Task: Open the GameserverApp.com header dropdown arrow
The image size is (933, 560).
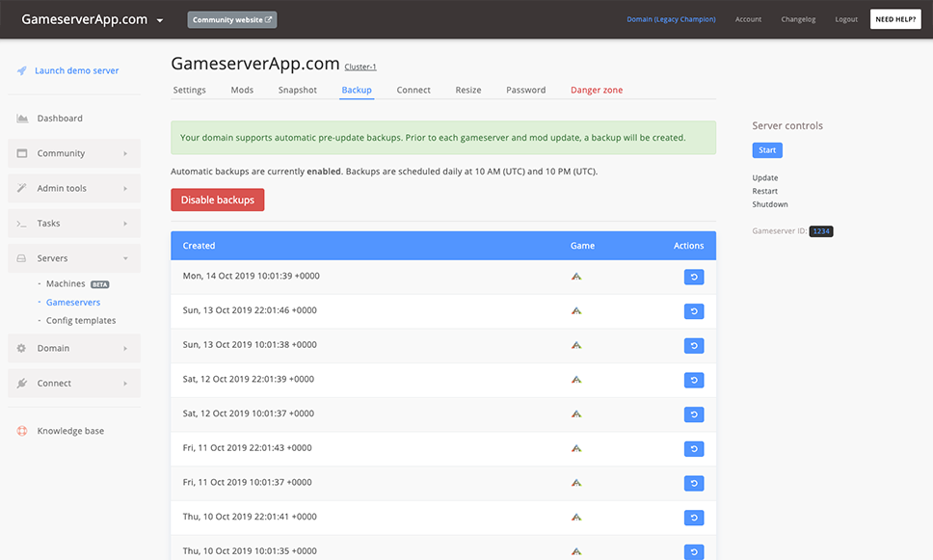Action: tap(159, 20)
